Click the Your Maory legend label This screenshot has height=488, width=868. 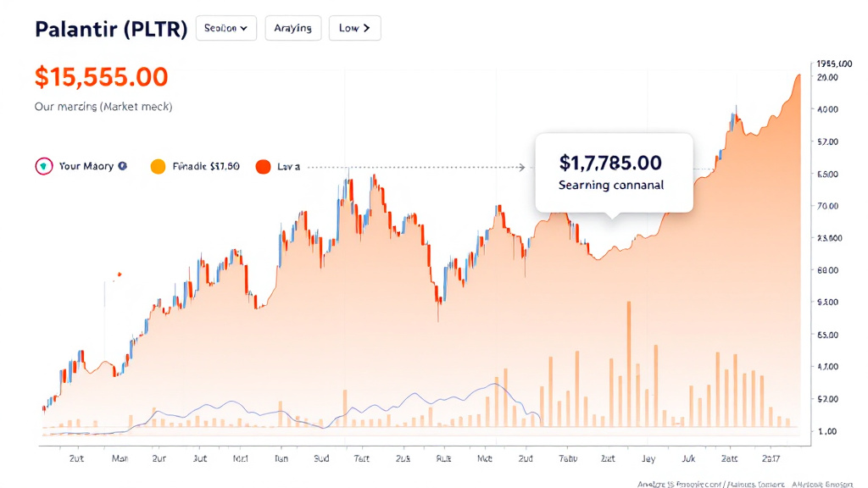click(x=86, y=166)
